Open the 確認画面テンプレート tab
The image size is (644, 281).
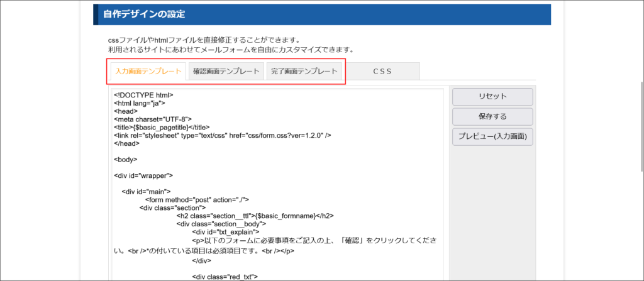(226, 72)
